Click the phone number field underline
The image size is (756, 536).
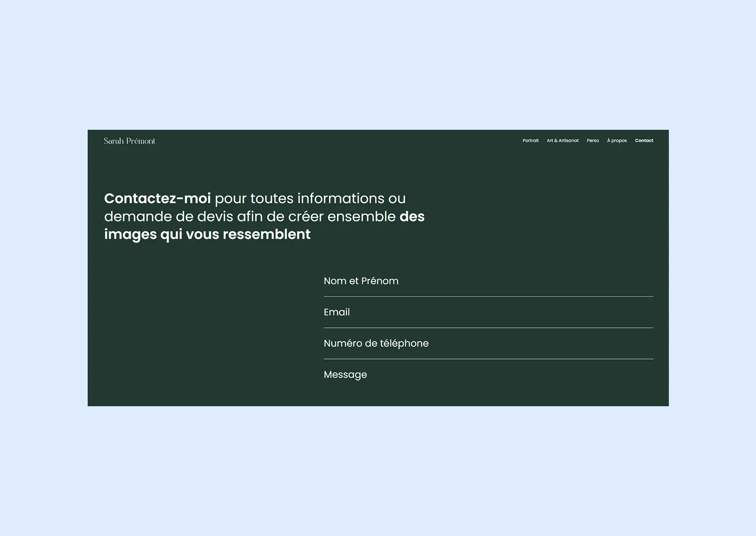[488, 358]
